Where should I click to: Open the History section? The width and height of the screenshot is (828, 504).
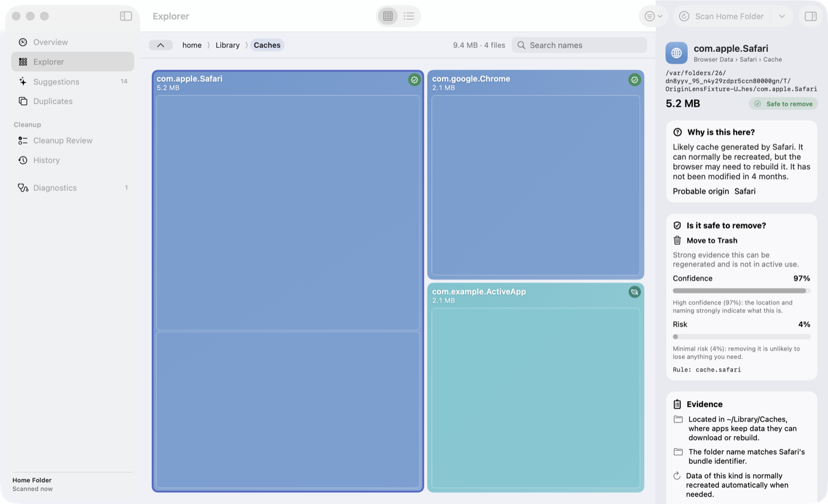point(72,160)
